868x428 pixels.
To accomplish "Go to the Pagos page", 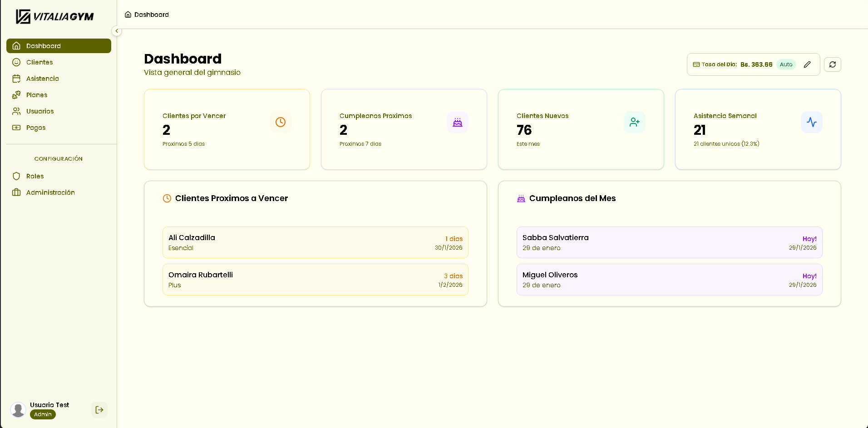I will 59,128.
